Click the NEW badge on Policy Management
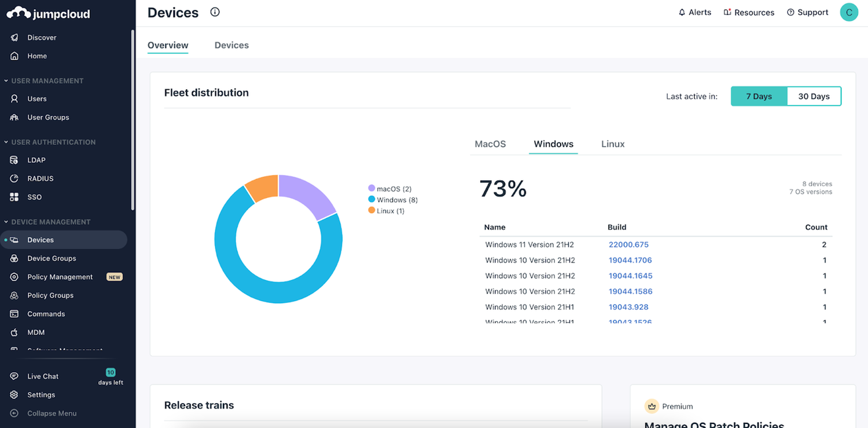868x428 pixels. click(115, 277)
